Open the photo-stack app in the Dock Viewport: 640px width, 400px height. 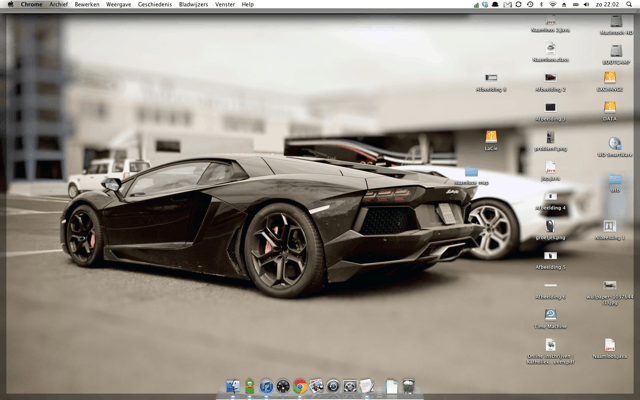[x=316, y=386]
